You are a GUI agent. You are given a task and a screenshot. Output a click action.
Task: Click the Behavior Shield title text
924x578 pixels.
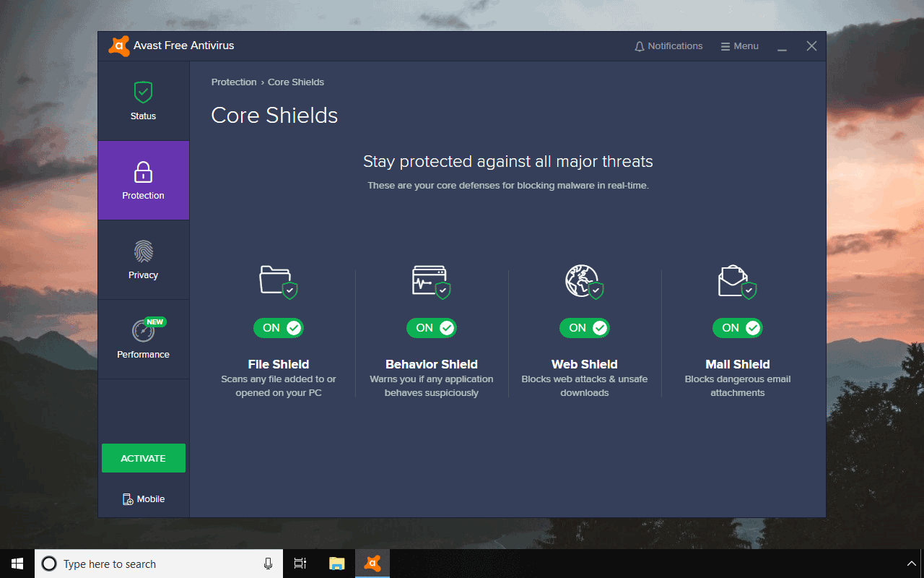point(432,364)
